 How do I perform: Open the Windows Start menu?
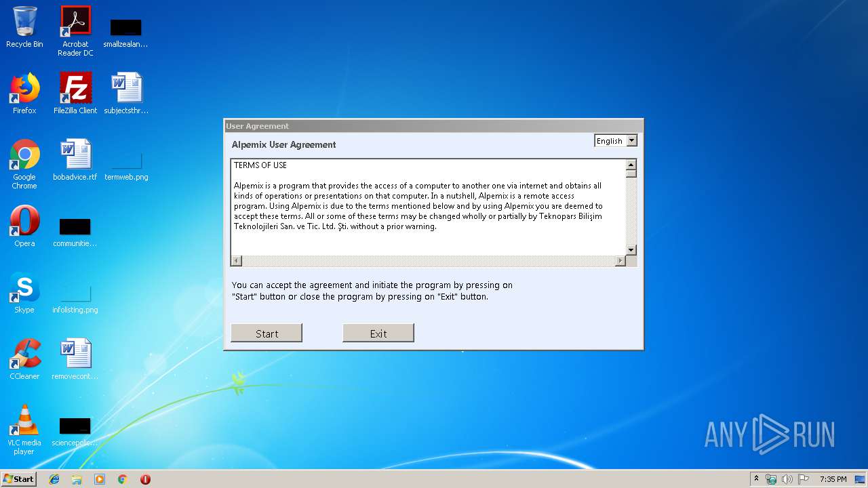(x=18, y=479)
